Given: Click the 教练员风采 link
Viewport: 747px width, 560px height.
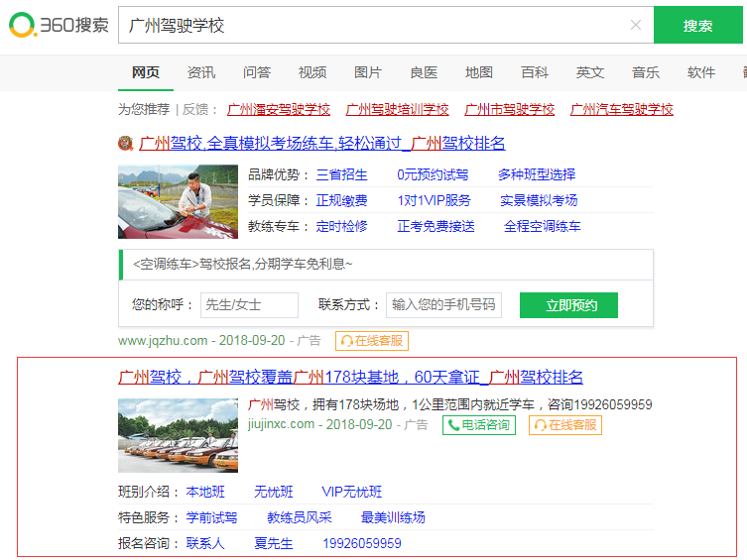Looking at the screenshot, I should click(300, 517).
